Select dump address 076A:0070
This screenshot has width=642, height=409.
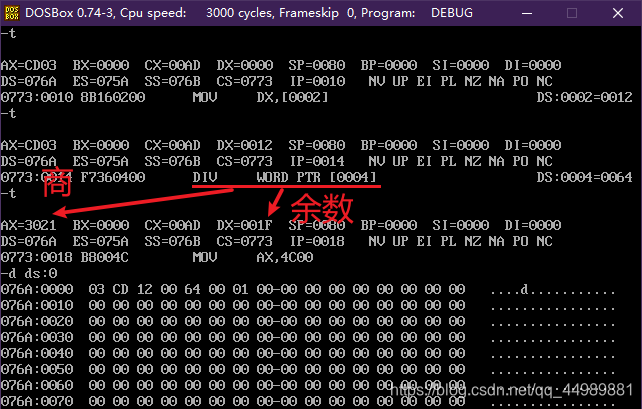pyautogui.click(x=37, y=401)
